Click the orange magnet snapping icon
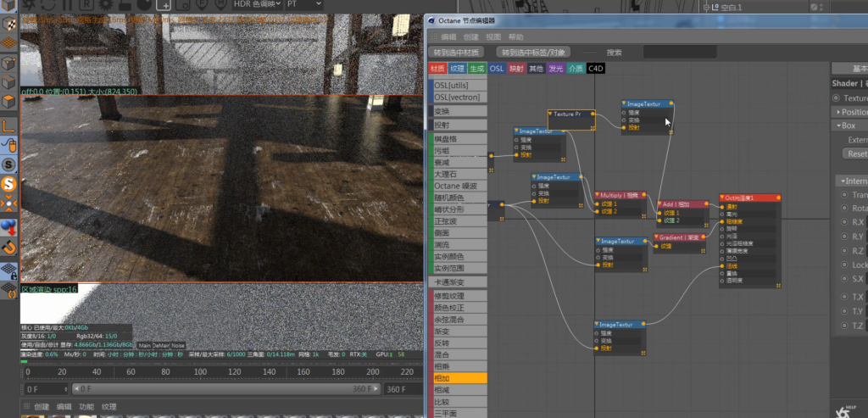Viewport: 868px width, 418px height. click(x=8, y=247)
